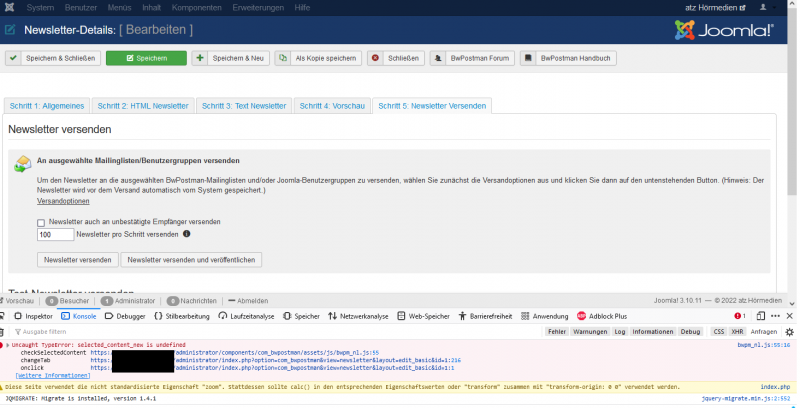Close the developer tools panel
Viewport: 800px width, 408px height.
[x=789, y=316]
